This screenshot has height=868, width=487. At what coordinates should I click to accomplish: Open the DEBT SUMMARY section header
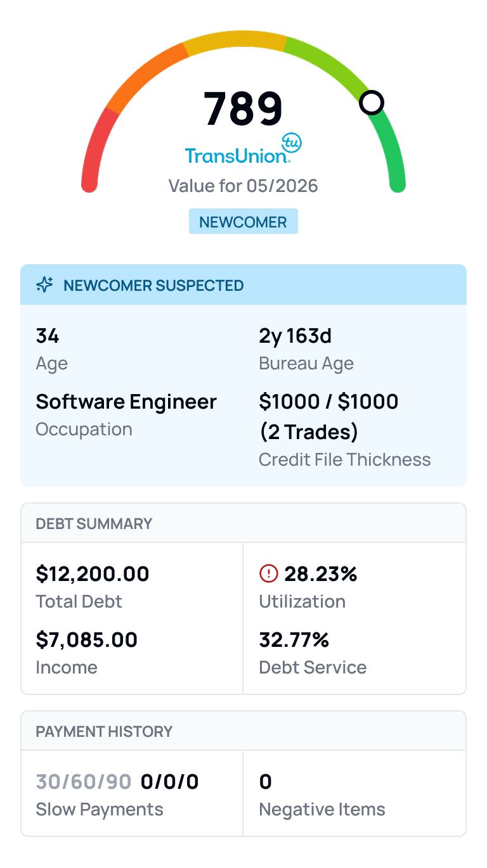coord(243,523)
